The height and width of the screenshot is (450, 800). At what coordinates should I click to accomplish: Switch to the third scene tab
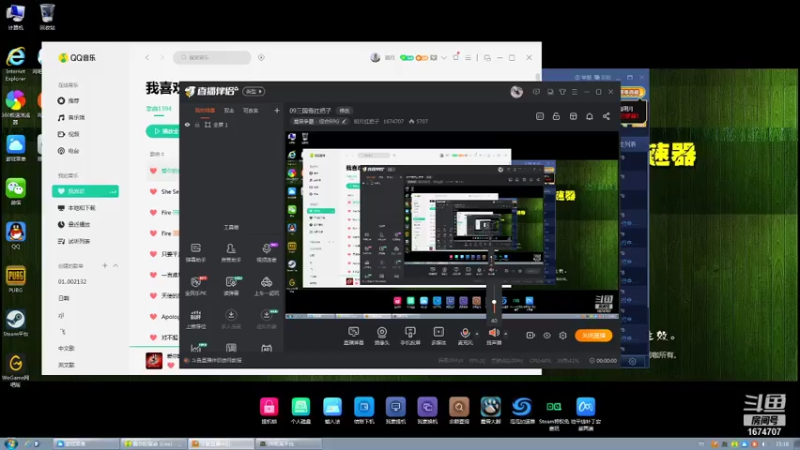click(251, 110)
